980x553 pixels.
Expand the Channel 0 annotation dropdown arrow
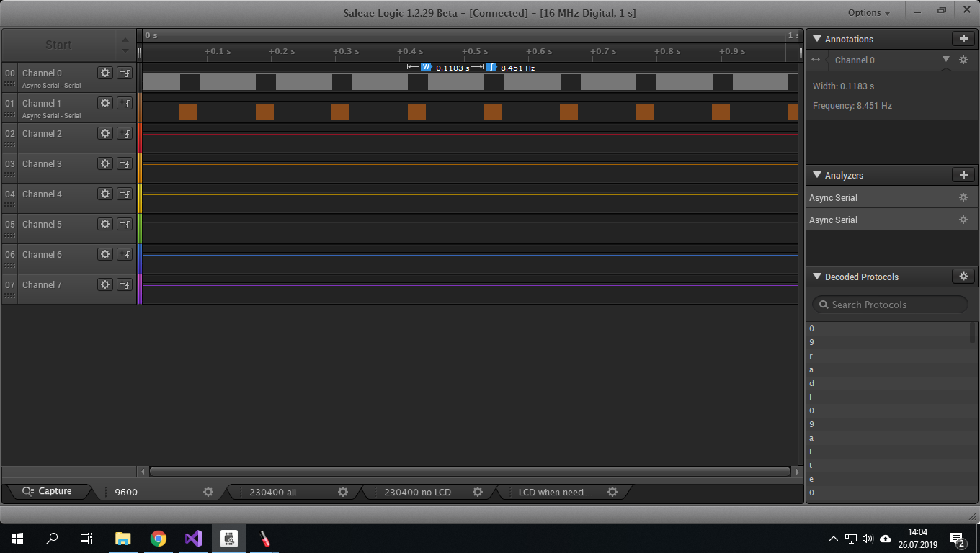pos(946,60)
